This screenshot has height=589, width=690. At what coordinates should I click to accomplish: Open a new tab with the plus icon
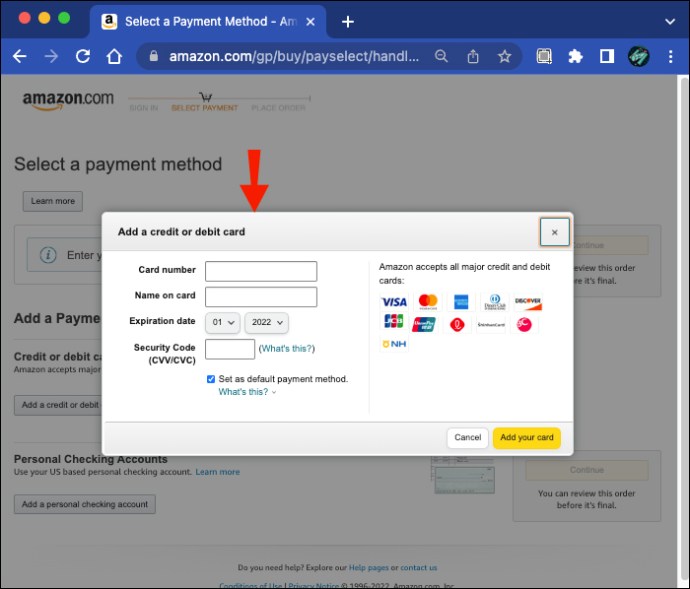[348, 22]
